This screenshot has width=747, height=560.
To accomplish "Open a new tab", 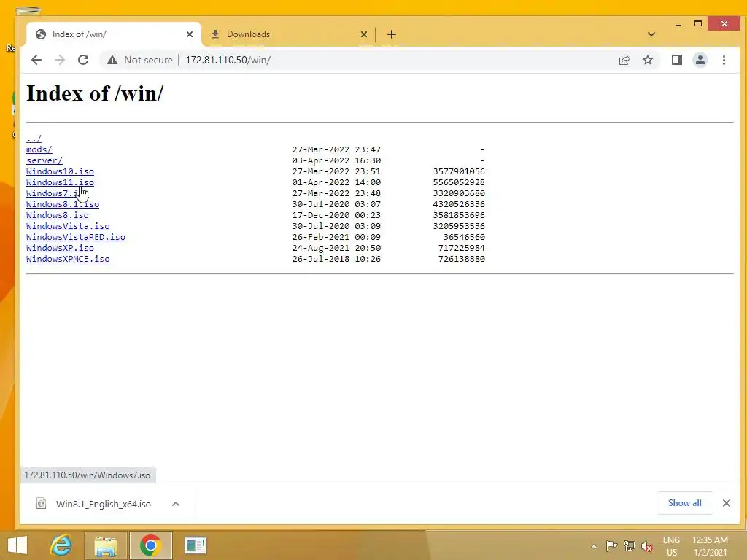I will coord(392,34).
